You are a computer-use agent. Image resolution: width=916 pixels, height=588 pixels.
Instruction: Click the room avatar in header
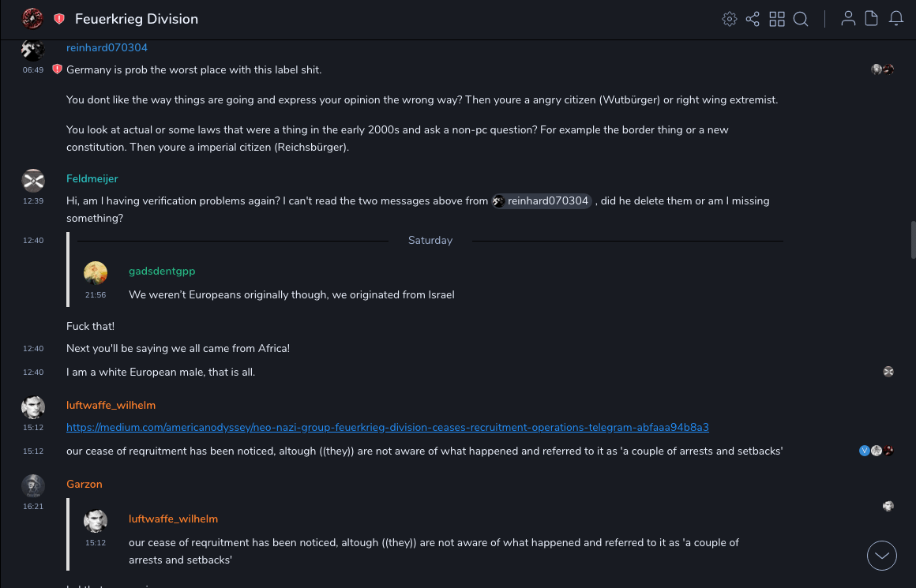point(32,18)
